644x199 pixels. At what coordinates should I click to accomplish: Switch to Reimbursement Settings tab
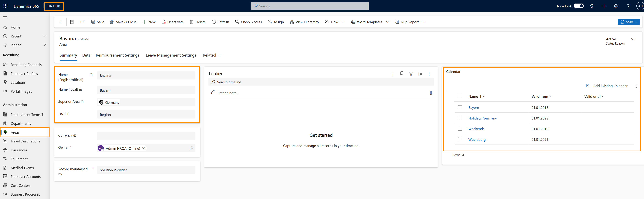(x=117, y=55)
